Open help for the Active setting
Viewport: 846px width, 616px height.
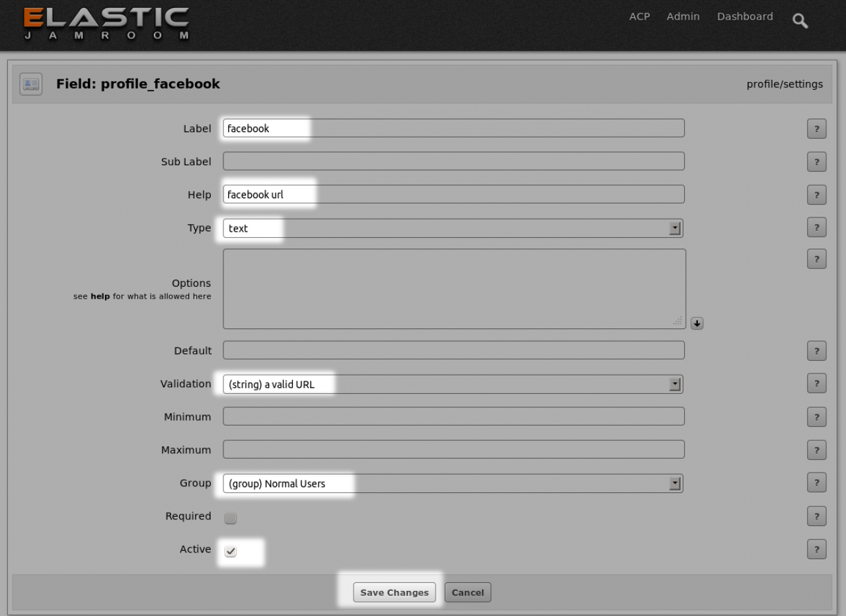[816, 549]
